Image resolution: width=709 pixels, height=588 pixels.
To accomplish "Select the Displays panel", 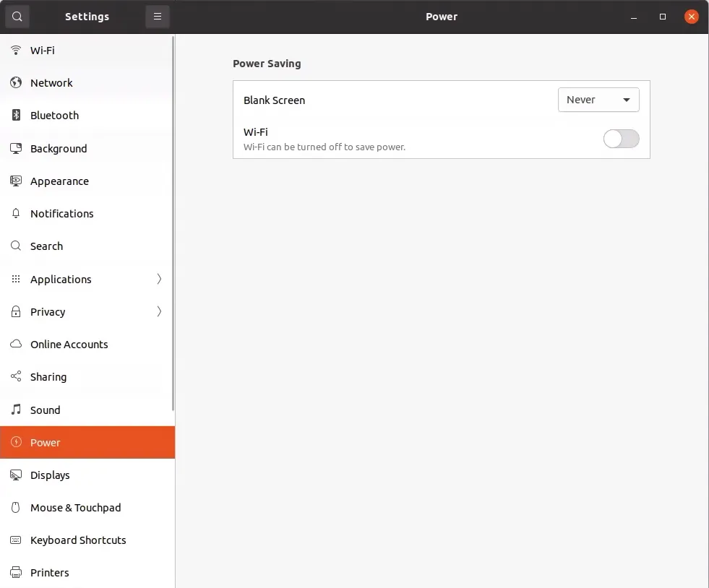I will coord(87,475).
